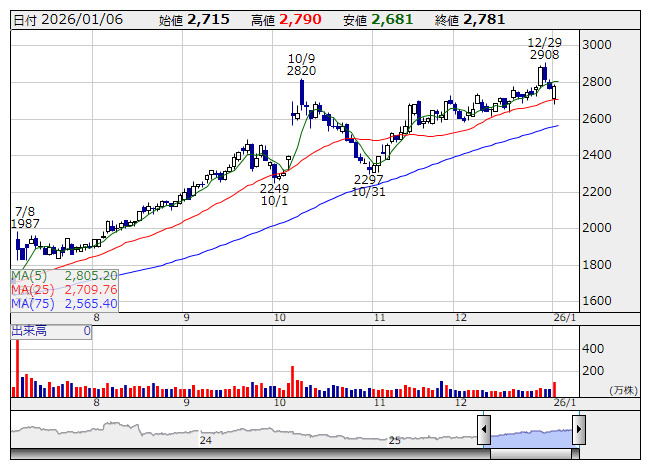This screenshot has height=470, width=653.
Task: Select the MA(75) legend entry
Action: tap(64, 303)
